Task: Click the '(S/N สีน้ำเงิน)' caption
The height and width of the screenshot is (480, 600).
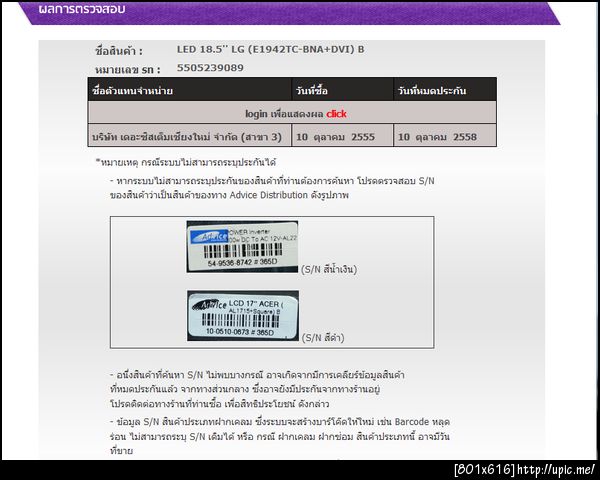Action: point(329,269)
